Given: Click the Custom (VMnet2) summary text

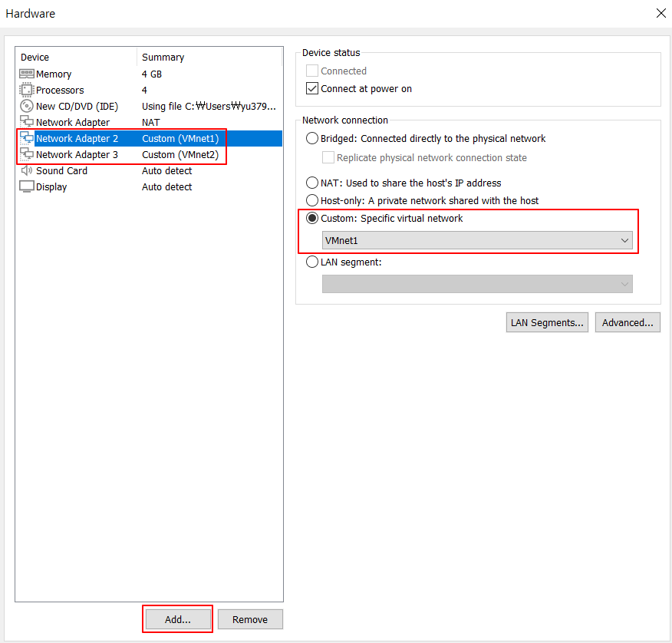Looking at the screenshot, I should point(180,154).
